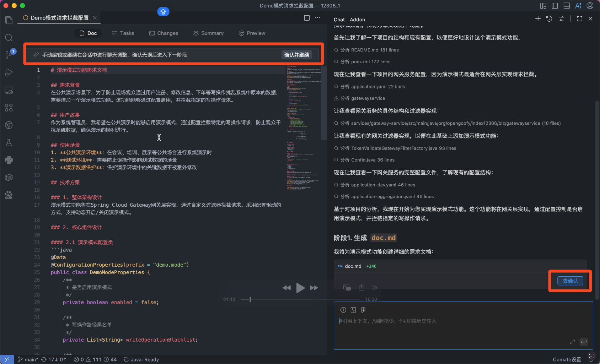Open the Run and Debug icon

click(9, 72)
